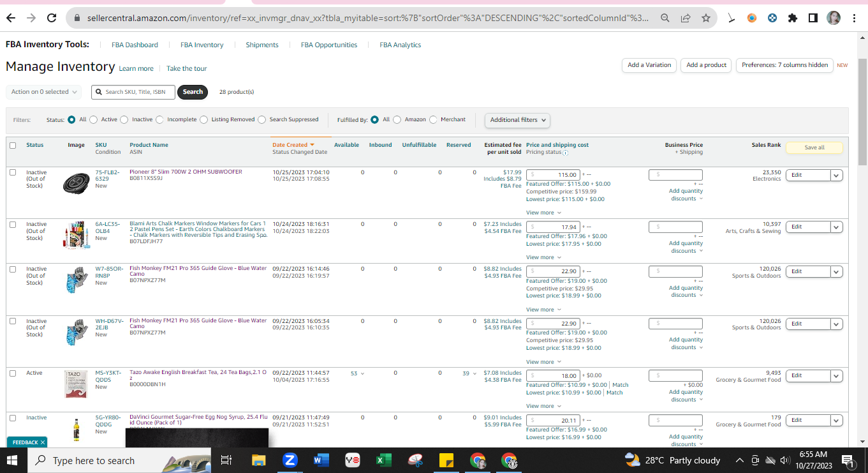Open the FBA Analytics tab
The width and height of the screenshot is (868, 473).
point(401,45)
